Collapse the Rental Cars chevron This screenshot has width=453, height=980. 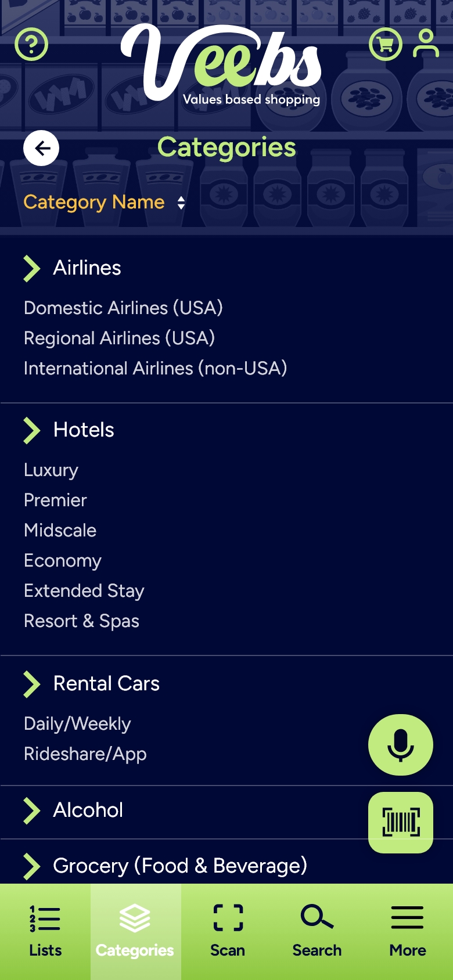(x=32, y=684)
